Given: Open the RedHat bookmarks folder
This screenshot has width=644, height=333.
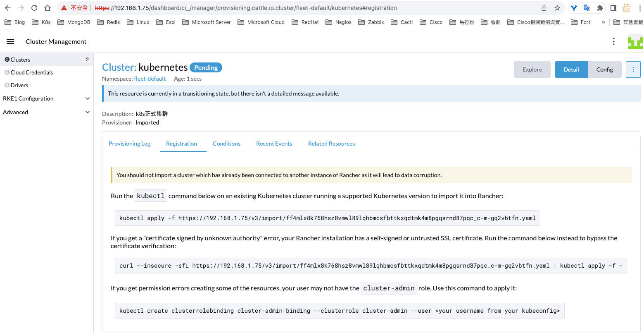Looking at the screenshot, I should [305, 22].
